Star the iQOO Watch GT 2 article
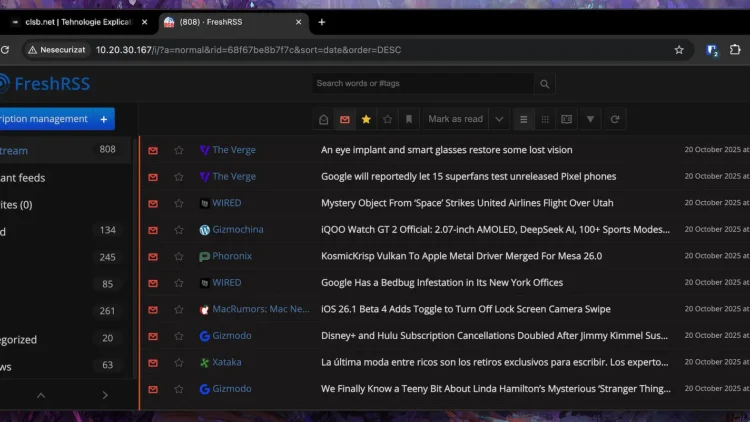Screen dimensions: 750x422 click(x=179, y=230)
